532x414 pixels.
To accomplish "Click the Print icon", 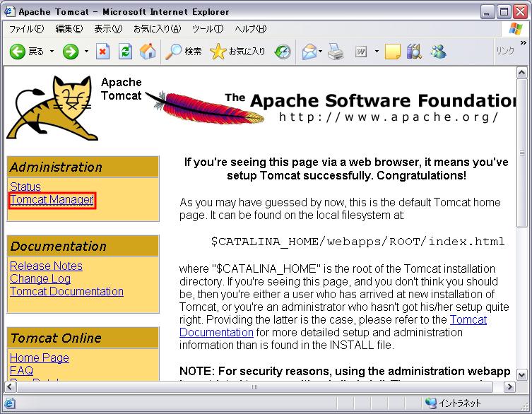I will tap(336, 52).
